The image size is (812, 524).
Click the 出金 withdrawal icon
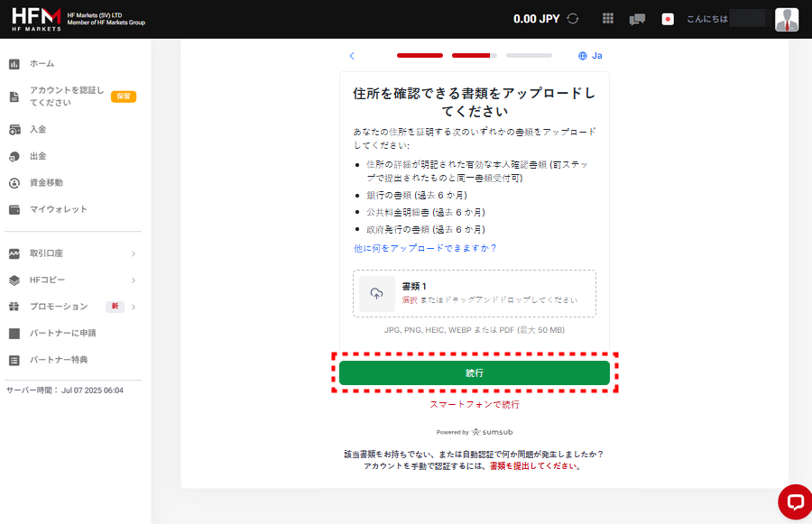click(x=14, y=156)
